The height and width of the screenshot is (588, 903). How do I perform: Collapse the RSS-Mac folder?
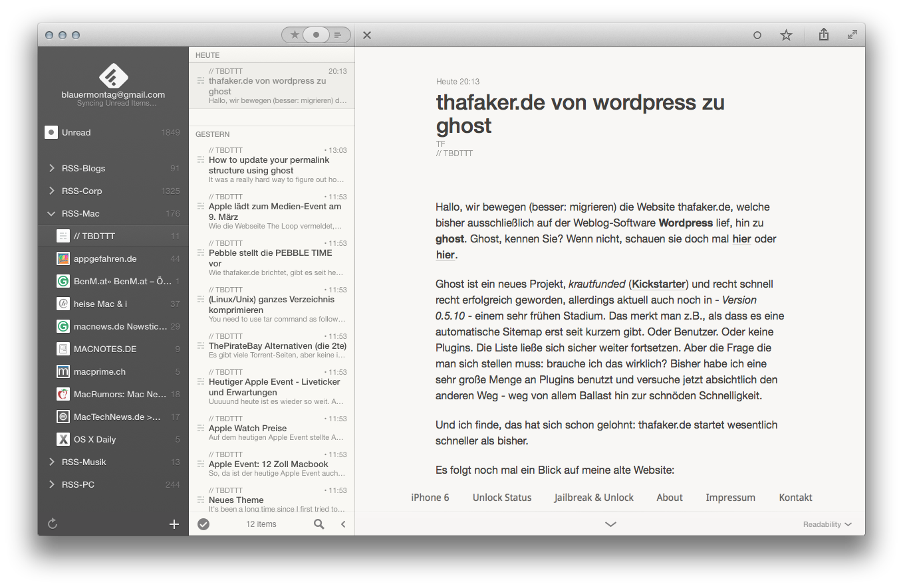tap(51, 213)
